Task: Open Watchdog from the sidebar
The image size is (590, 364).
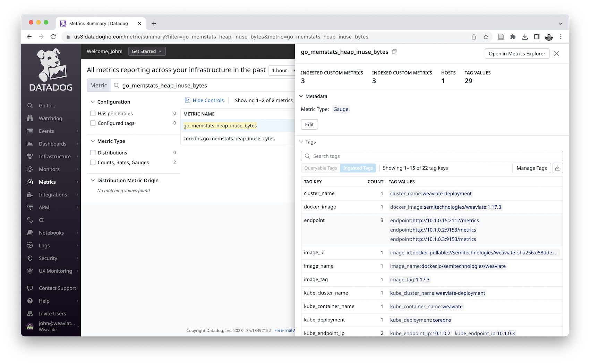Action: coord(50,118)
